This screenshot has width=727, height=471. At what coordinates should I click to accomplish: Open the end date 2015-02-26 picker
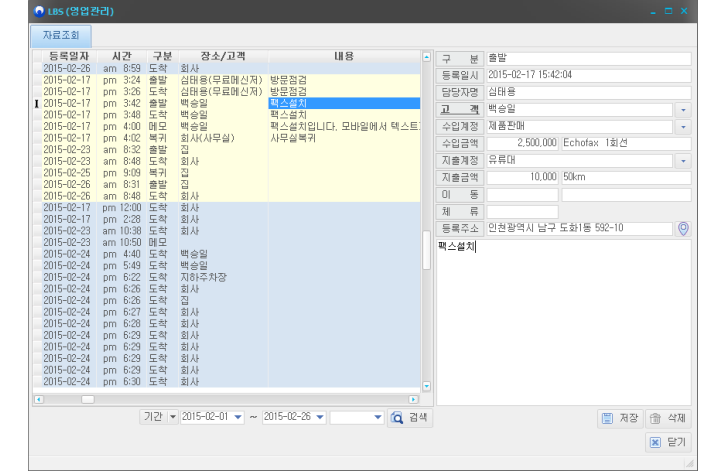click(320, 417)
